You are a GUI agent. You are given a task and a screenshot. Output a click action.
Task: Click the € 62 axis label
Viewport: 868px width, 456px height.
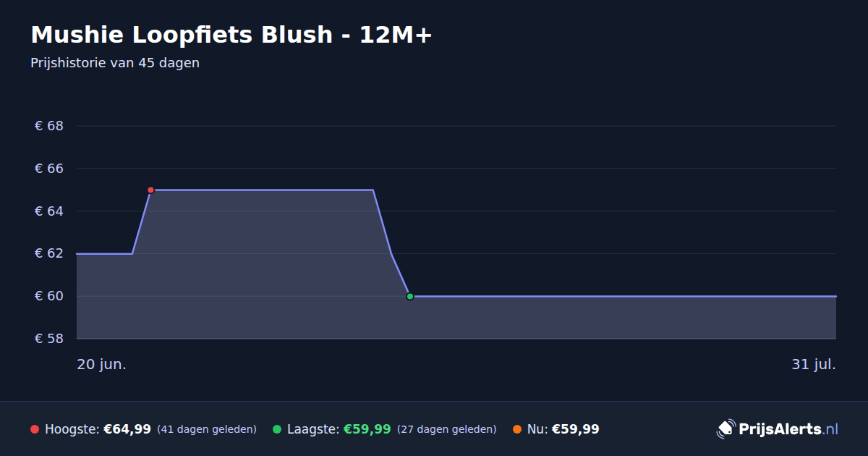point(49,253)
